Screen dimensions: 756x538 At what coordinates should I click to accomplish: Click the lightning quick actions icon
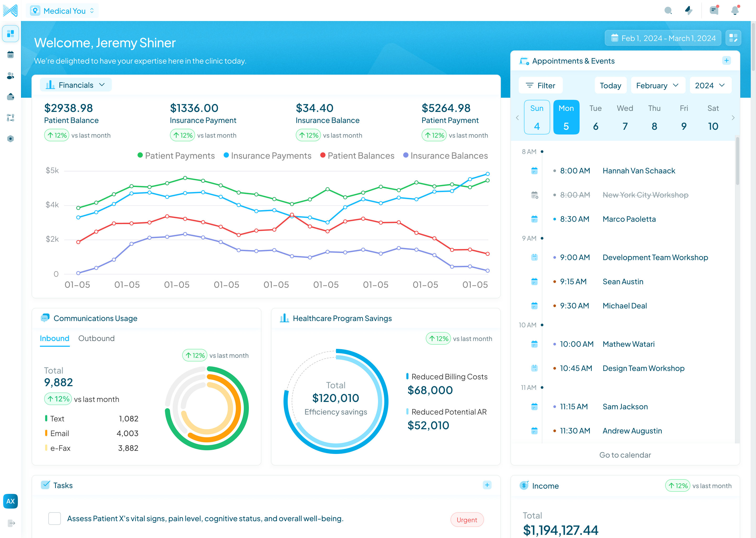pyautogui.click(x=689, y=11)
